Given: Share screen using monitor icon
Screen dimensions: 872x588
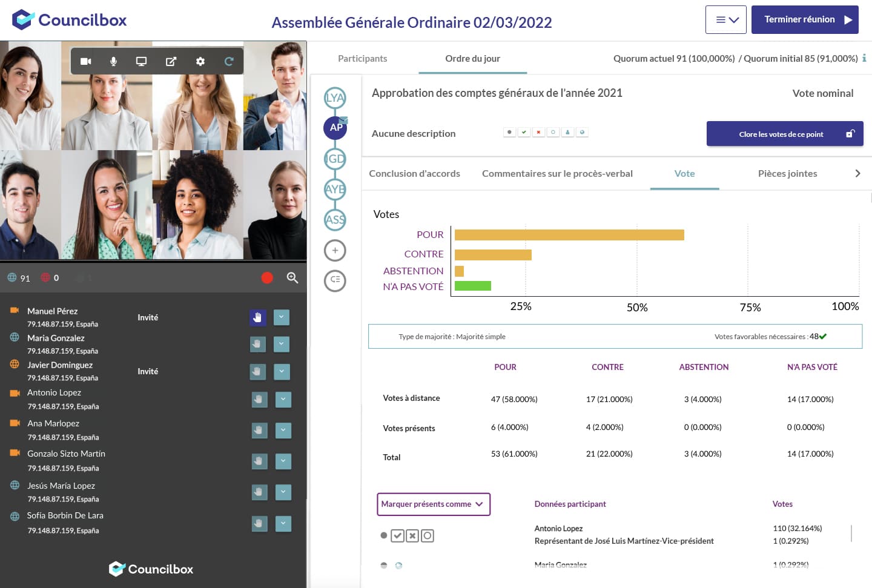Looking at the screenshot, I should [141, 61].
